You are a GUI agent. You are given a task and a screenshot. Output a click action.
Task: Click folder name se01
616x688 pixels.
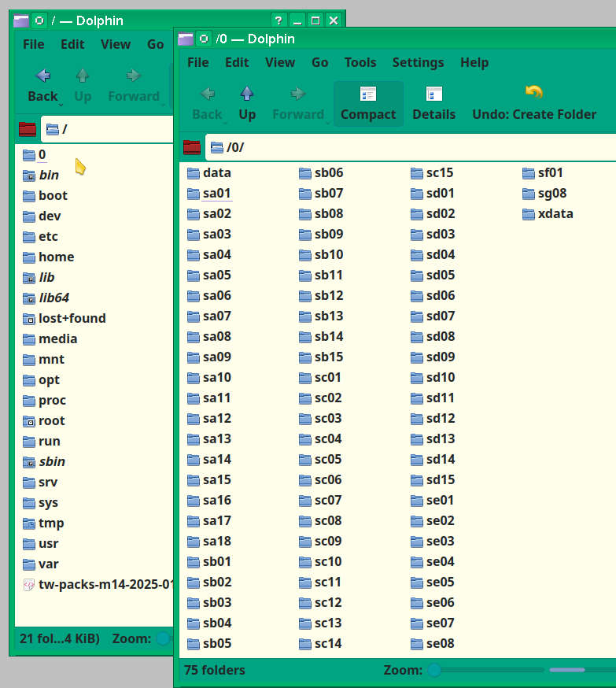coord(440,500)
